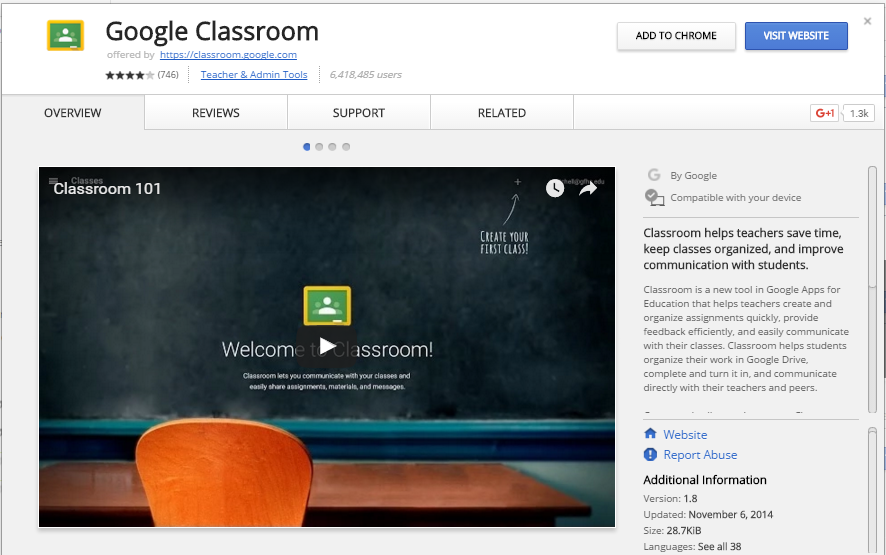Click the Version: 1.8 text

[x=670, y=498]
